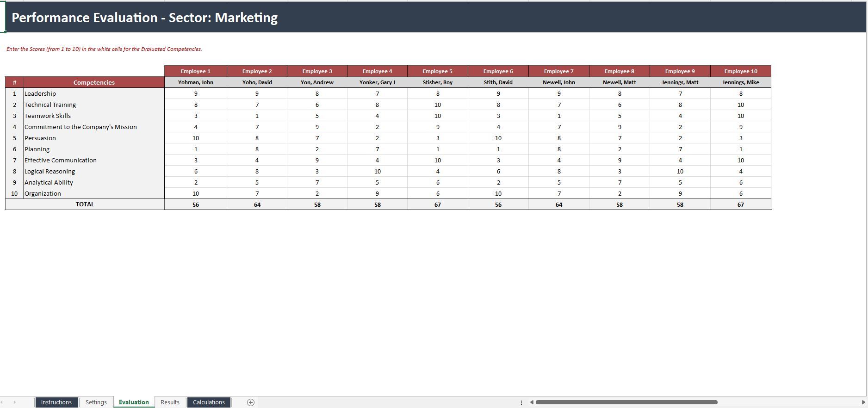Image resolution: width=868 pixels, height=408 pixels.
Task: Go to next sheet tab arrow
Action: pyautogui.click(x=14, y=402)
